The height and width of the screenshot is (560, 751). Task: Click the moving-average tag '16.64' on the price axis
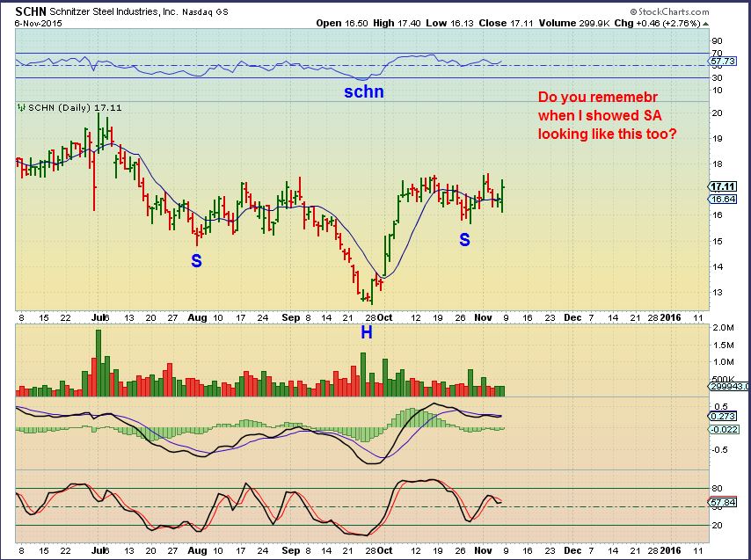pos(723,199)
